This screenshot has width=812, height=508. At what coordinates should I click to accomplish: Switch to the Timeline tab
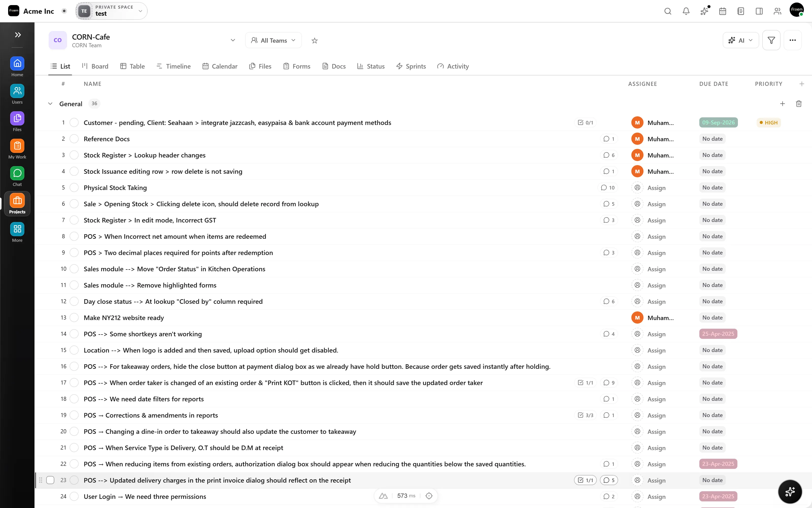coord(174,66)
